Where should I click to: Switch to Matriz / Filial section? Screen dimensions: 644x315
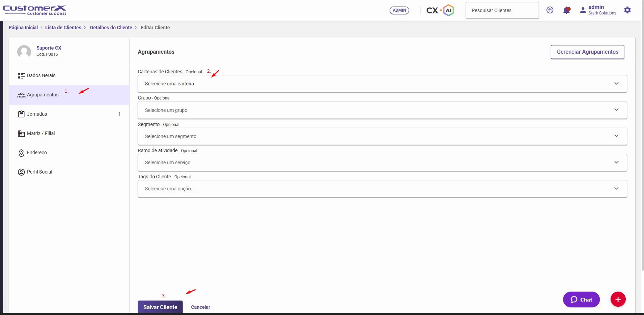(x=69, y=134)
